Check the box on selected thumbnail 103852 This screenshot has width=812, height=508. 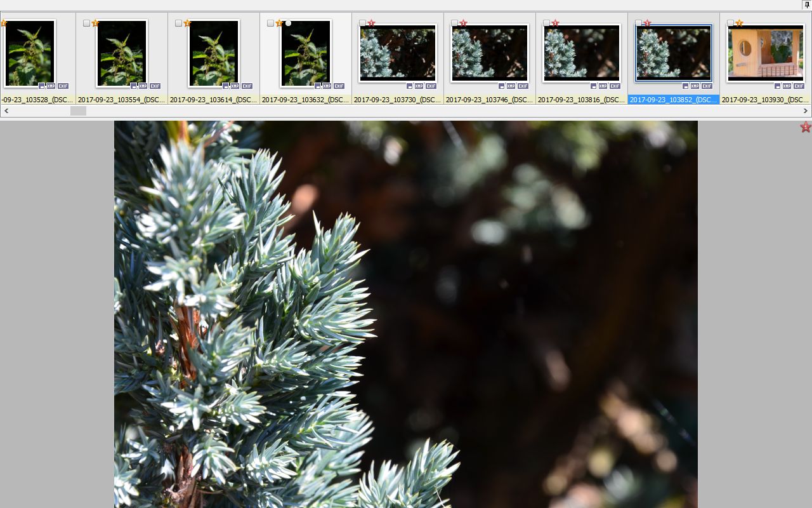pyautogui.click(x=638, y=23)
